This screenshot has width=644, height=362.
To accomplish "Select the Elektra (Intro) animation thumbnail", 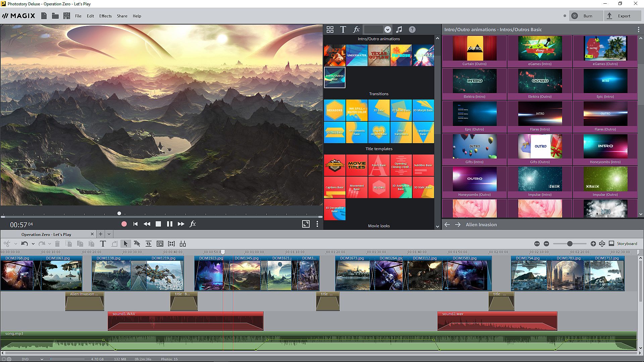I will click(474, 81).
